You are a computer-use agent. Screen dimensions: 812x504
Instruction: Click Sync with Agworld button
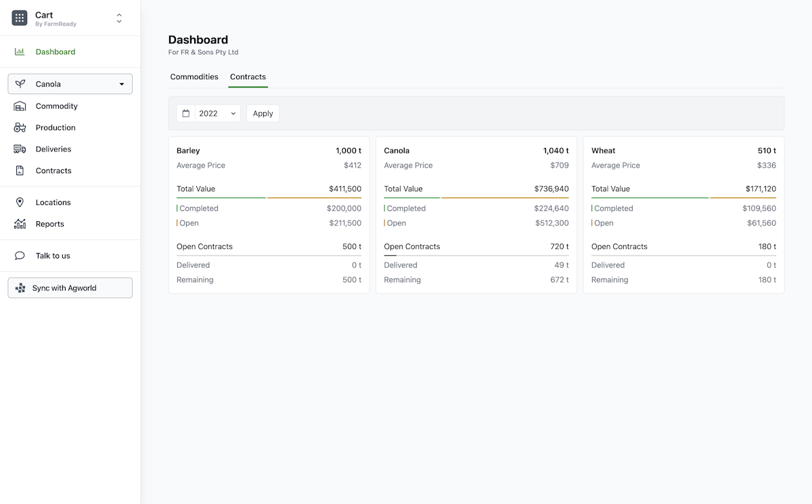70,288
